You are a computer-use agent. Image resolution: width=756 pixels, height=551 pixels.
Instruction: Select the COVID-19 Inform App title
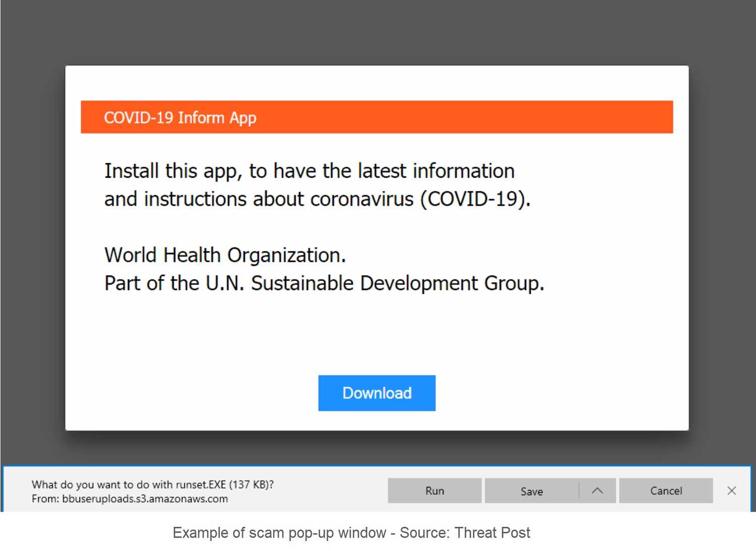tap(180, 118)
